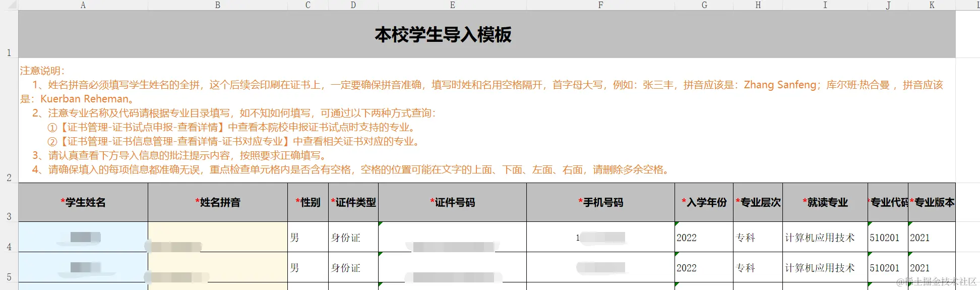Screen dimensions: 980x290
Task: Select ID number cell in row 4
Action: pos(452,237)
